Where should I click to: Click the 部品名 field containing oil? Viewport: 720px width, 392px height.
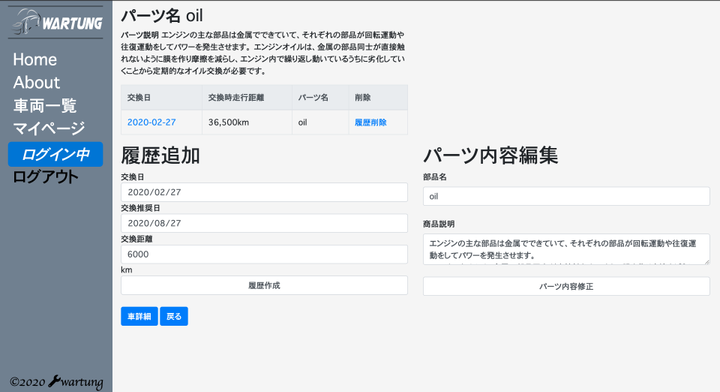pyautogui.click(x=566, y=196)
